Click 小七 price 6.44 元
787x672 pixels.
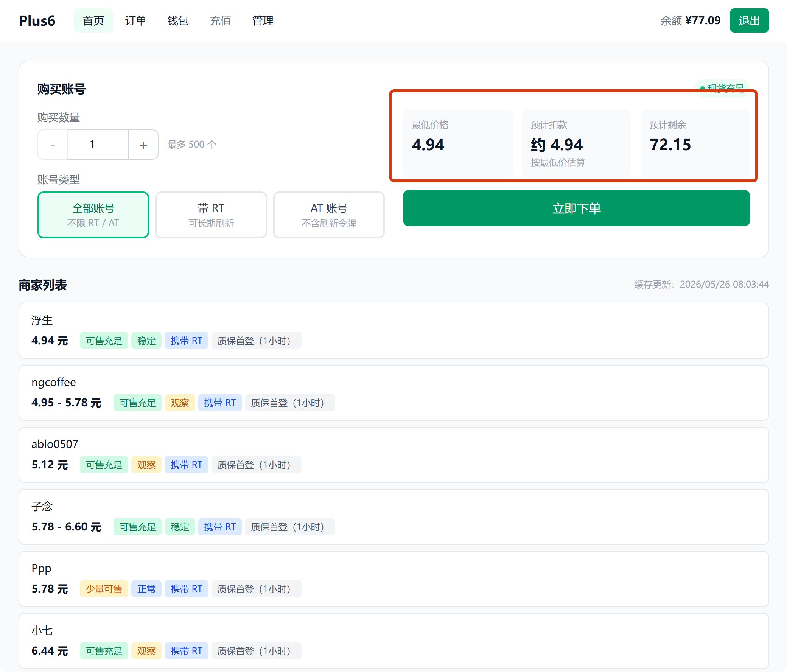[x=50, y=651]
